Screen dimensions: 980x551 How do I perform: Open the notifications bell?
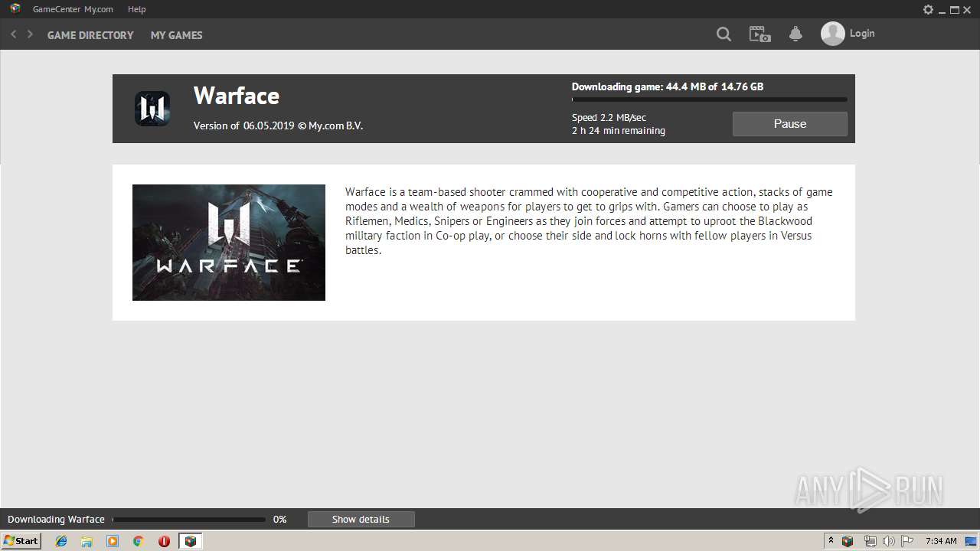click(795, 34)
